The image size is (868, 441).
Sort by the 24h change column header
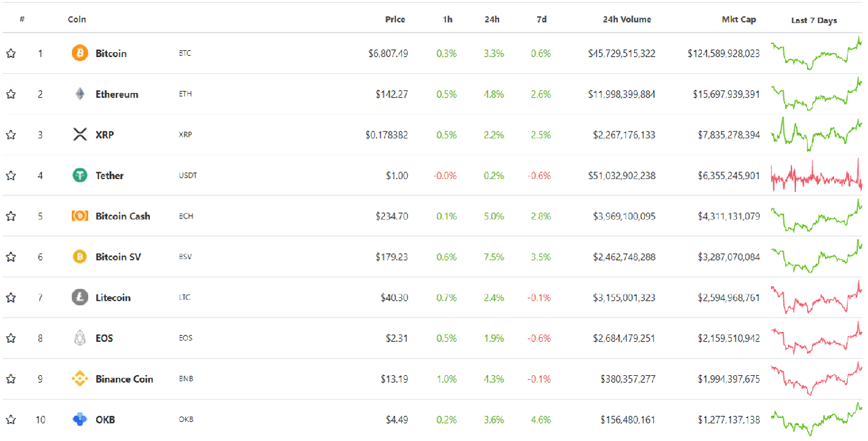point(492,20)
